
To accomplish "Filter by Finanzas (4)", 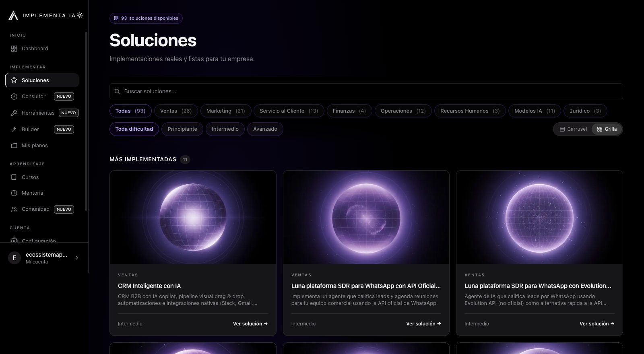I will (x=349, y=111).
